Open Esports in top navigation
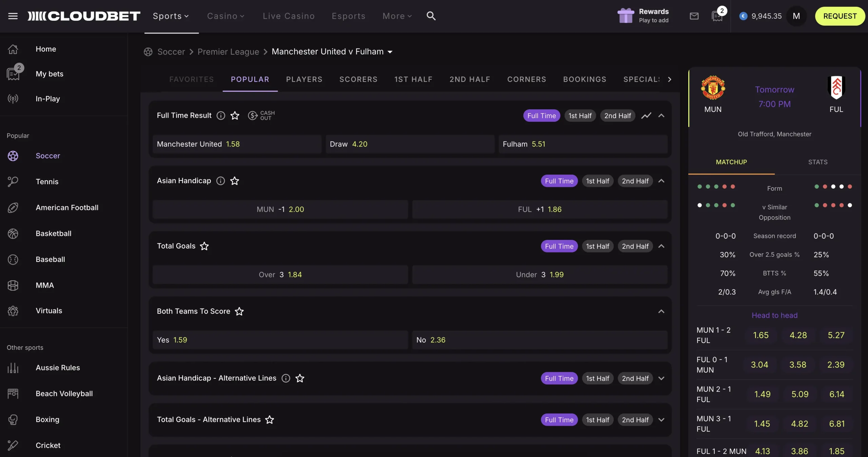Screen dimensions: 868x457 [x=348, y=16]
